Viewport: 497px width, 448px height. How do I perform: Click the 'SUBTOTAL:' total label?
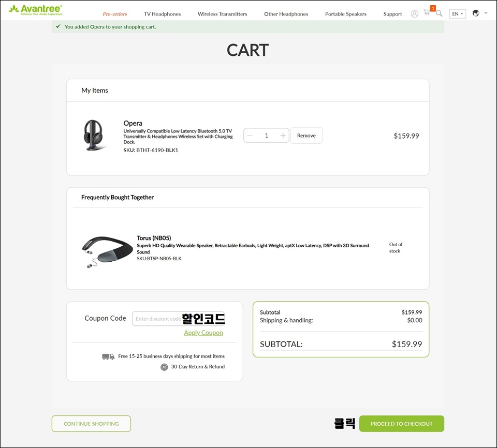tap(282, 345)
